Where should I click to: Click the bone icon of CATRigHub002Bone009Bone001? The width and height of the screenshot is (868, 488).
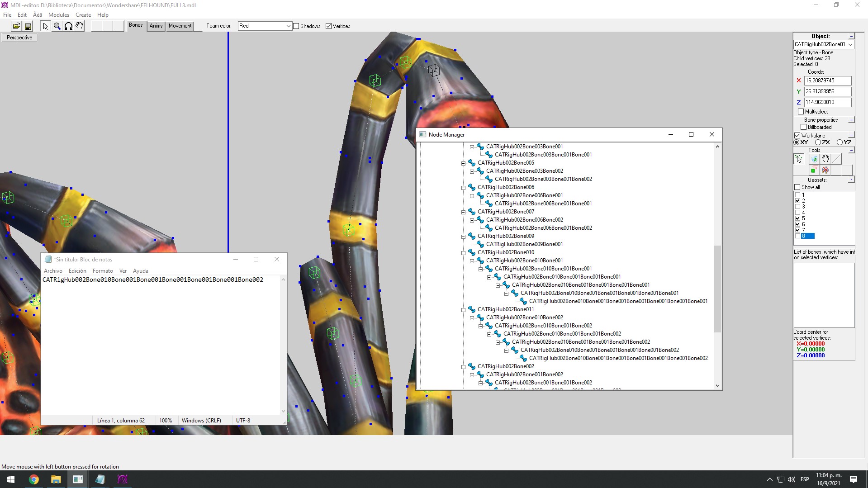pos(480,244)
